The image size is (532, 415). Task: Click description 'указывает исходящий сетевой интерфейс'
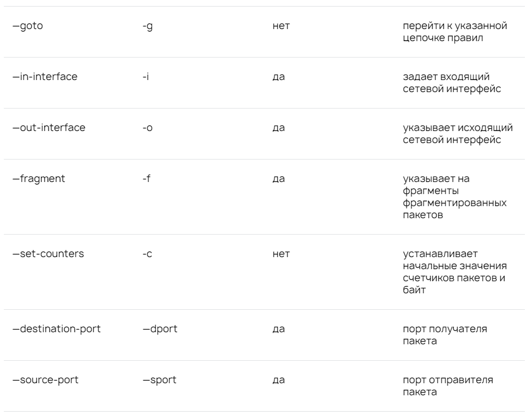click(458, 133)
